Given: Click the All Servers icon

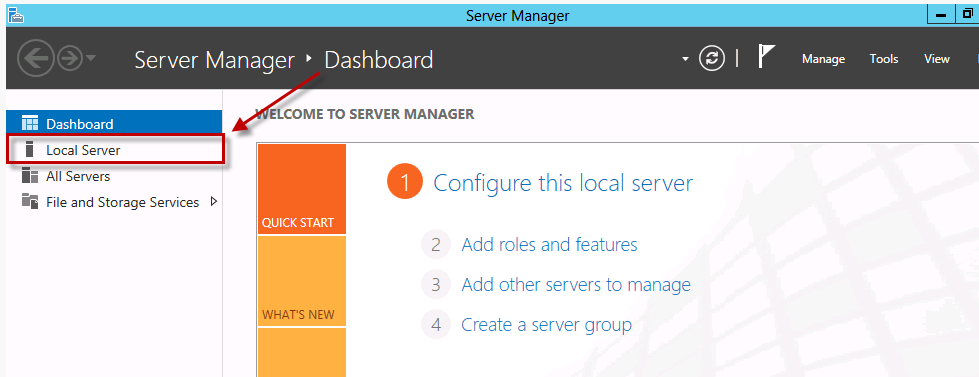Looking at the screenshot, I should [29, 176].
